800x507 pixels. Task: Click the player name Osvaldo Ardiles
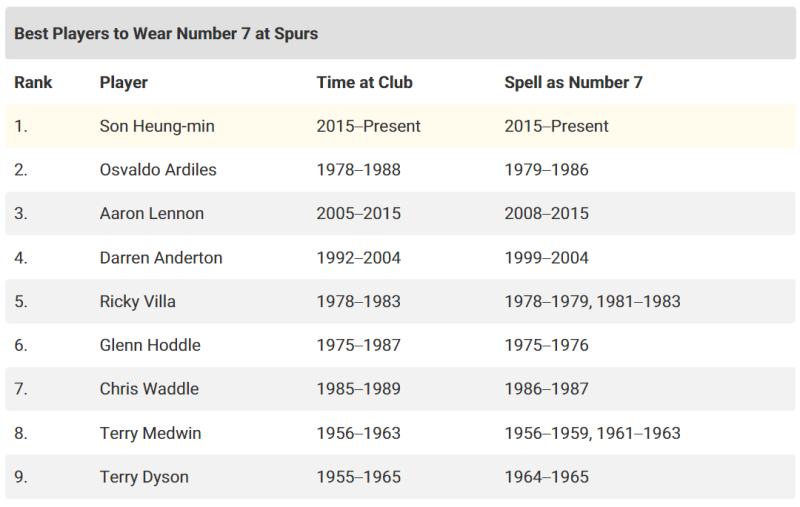158,170
